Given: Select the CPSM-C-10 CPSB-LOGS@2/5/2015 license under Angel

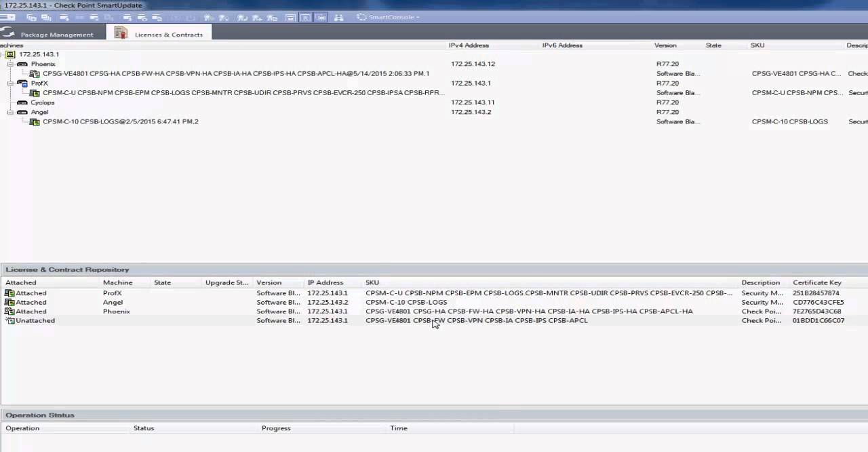Looking at the screenshot, I should pos(121,121).
